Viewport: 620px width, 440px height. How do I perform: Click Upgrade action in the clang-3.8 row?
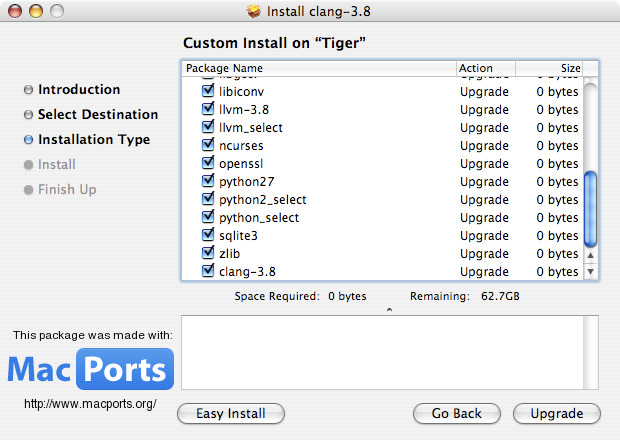click(x=484, y=272)
